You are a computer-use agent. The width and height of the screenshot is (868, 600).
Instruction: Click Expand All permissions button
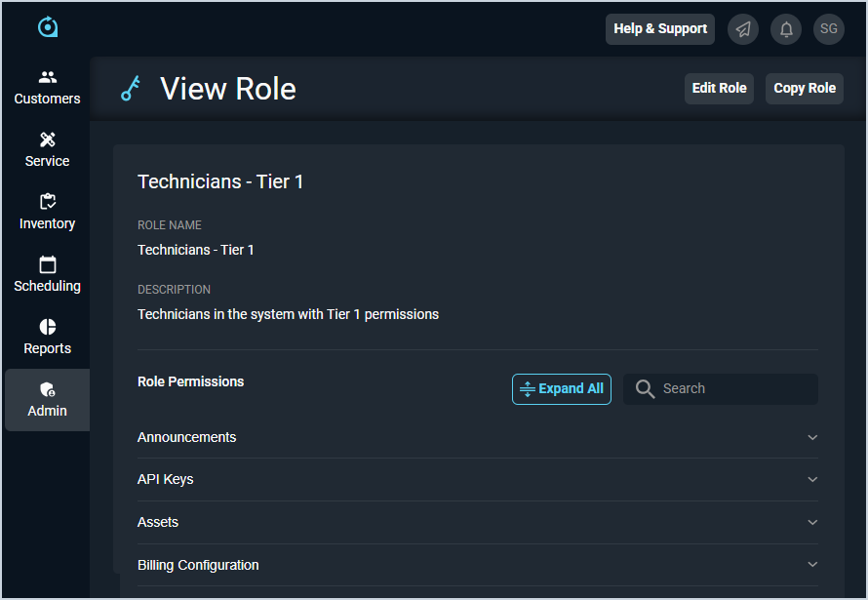coord(562,389)
